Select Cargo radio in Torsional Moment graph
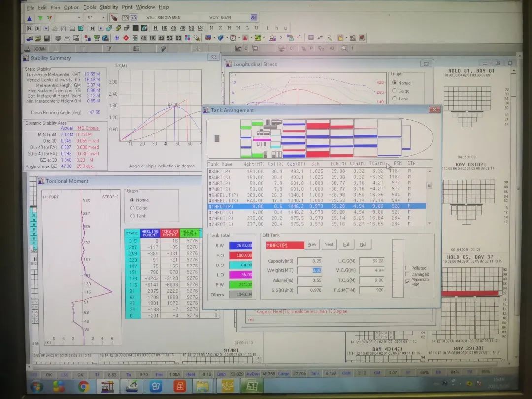Viewport: 532px width, 399px height. pos(132,208)
